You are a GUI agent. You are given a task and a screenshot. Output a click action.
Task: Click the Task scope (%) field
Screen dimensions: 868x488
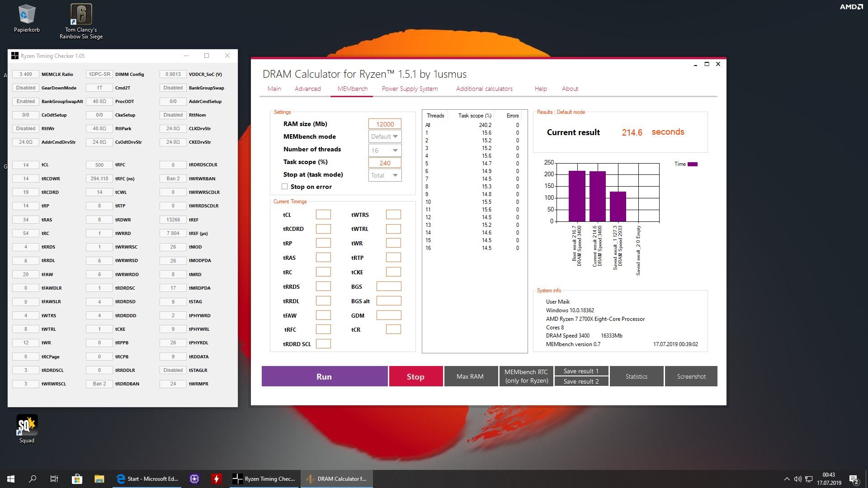tap(385, 163)
